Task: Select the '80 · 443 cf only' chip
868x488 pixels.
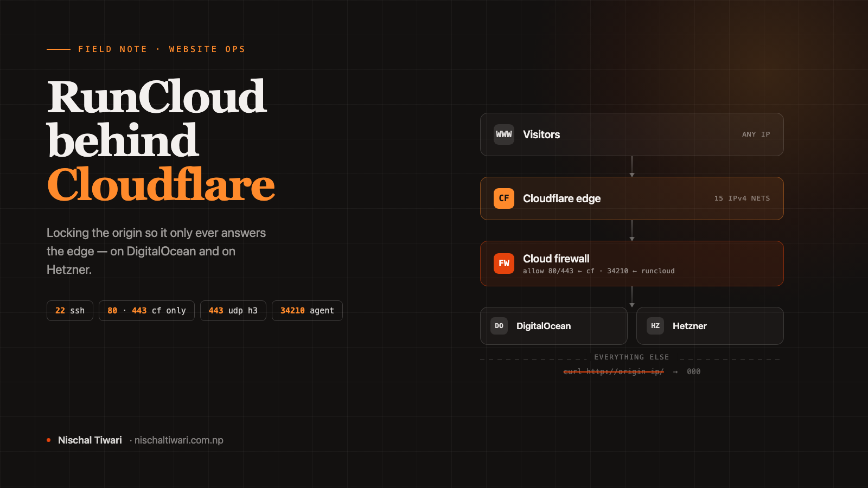Action: click(x=146, y=311)
